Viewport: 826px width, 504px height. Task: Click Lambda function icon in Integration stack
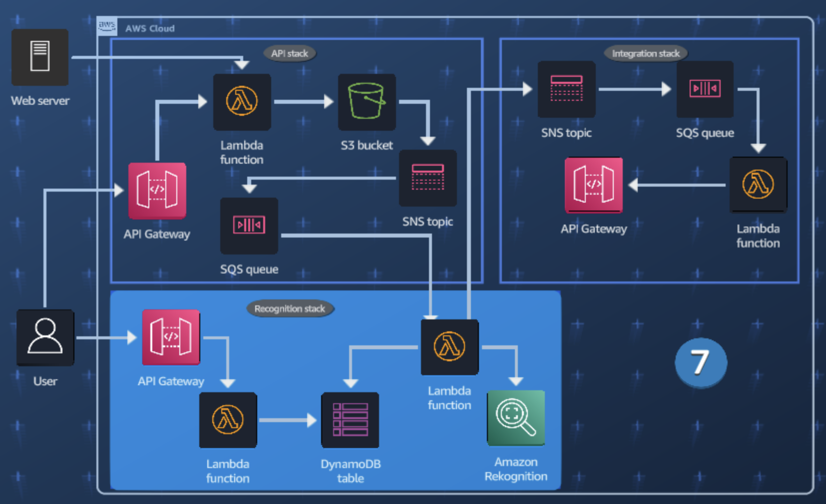(x=758, y=185)
